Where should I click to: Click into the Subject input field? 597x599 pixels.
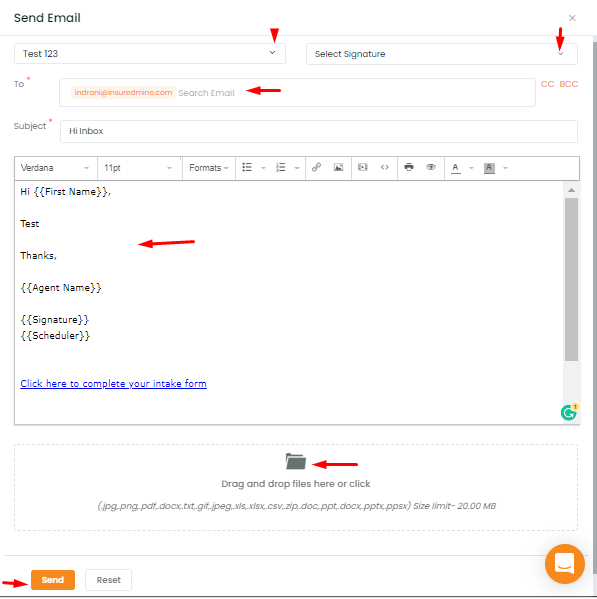319,131
